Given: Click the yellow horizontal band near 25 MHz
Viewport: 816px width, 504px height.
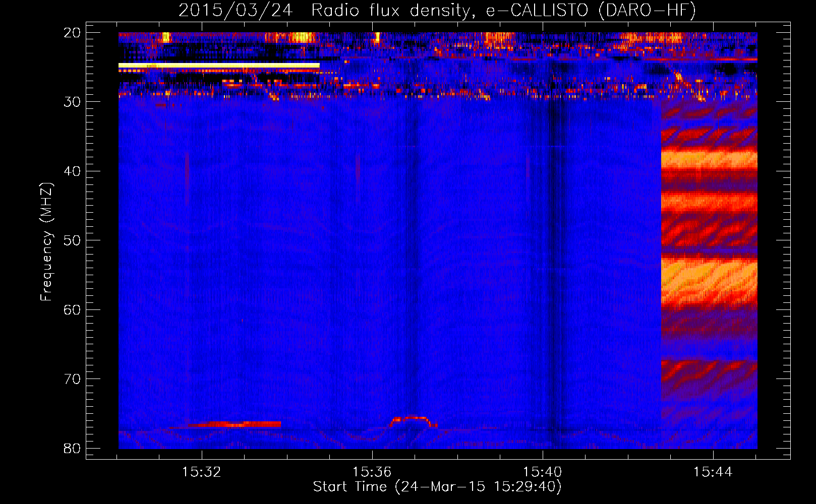Looking at the screenshot, I should click(219, 66).
